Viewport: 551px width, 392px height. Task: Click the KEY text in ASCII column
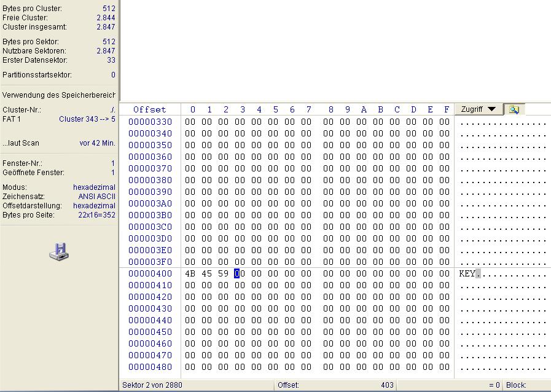pos(467,273)
